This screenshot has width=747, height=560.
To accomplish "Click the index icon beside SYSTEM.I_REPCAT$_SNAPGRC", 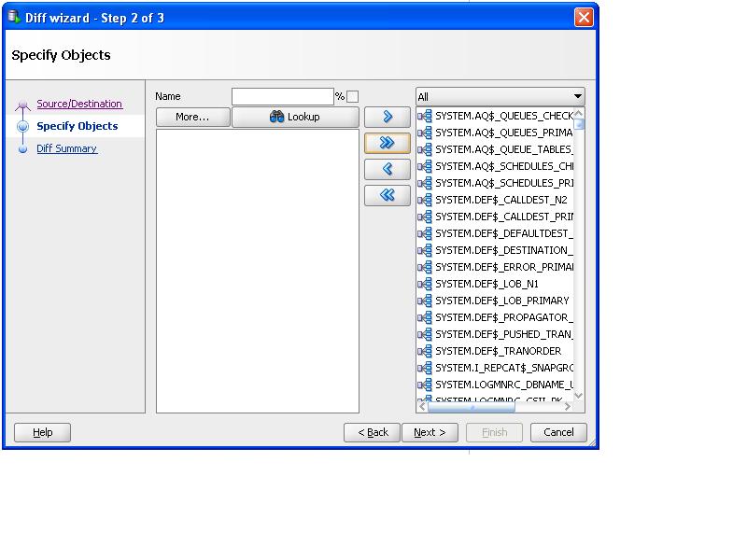I will click(x=425, y=368).
